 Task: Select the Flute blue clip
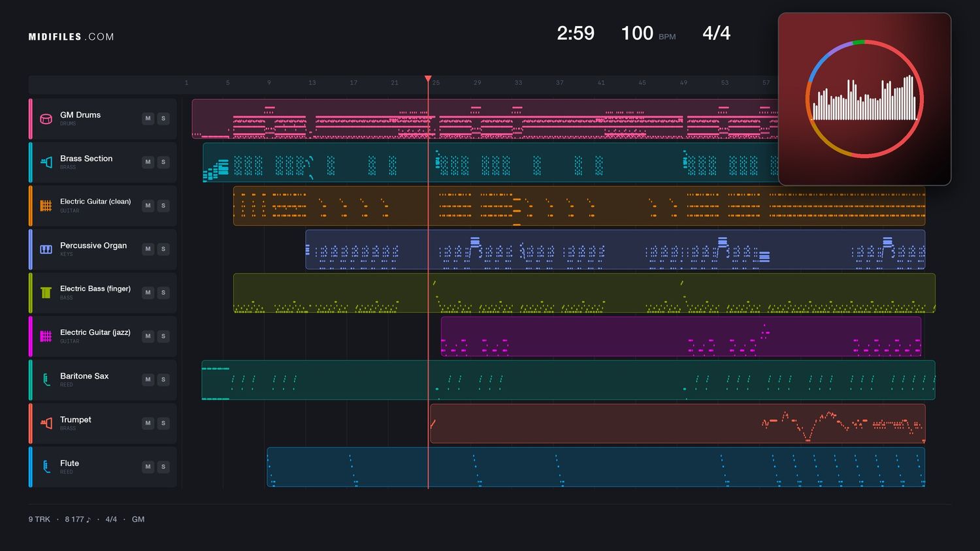pyautogui.click(x=596, y=467)
